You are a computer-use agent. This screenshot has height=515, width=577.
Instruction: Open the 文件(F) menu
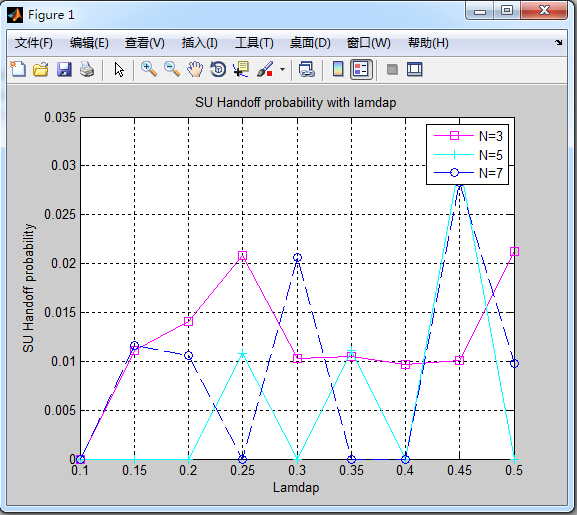[x=33, y=43]
